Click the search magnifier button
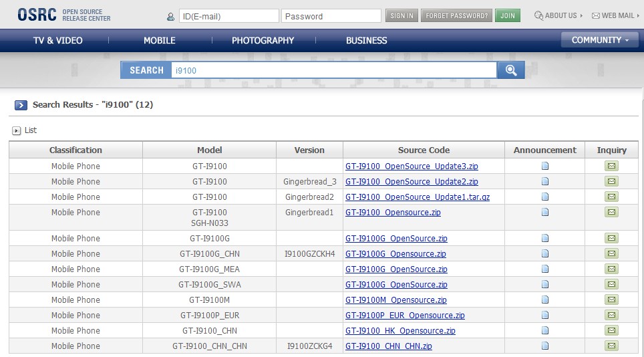This screenshot has width=644, height=357. coord(511,70)
